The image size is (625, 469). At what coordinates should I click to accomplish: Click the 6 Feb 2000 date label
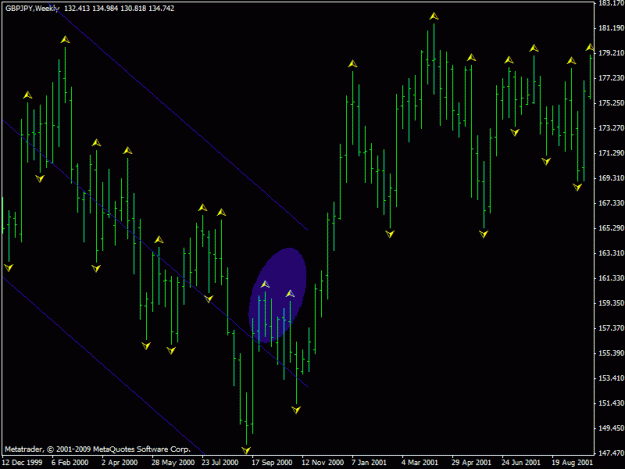[70, 463]
